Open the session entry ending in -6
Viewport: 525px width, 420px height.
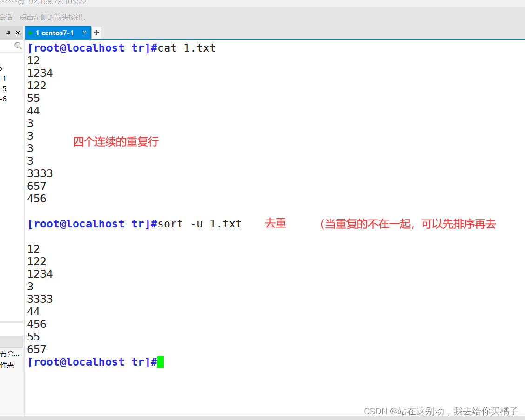(x=4, y=99)
